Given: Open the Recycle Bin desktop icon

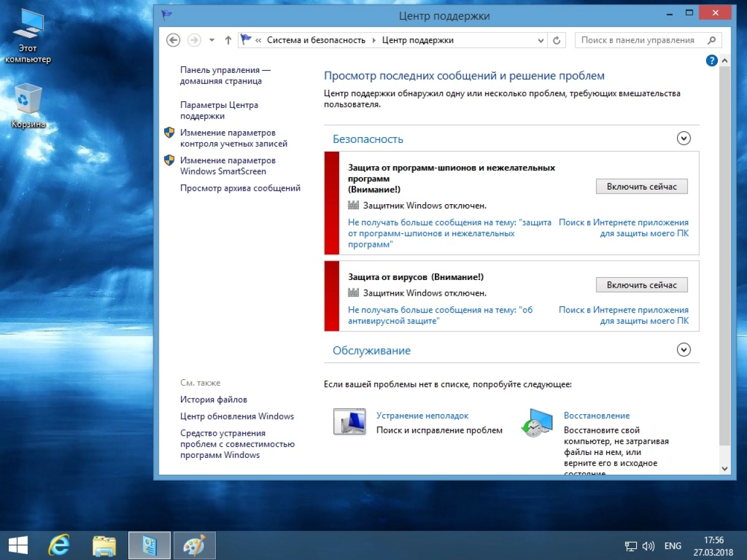Looking at the screenshot, I should point(28,106).
